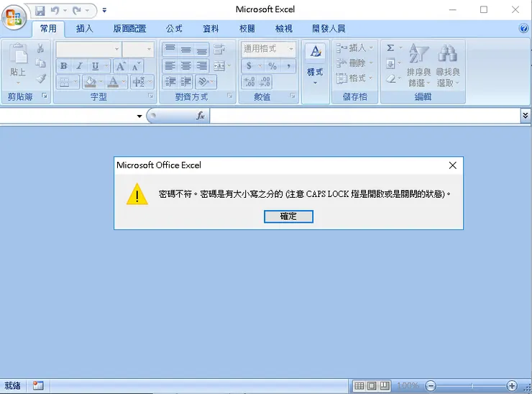Click the text Orientation icon

[203, 82]
